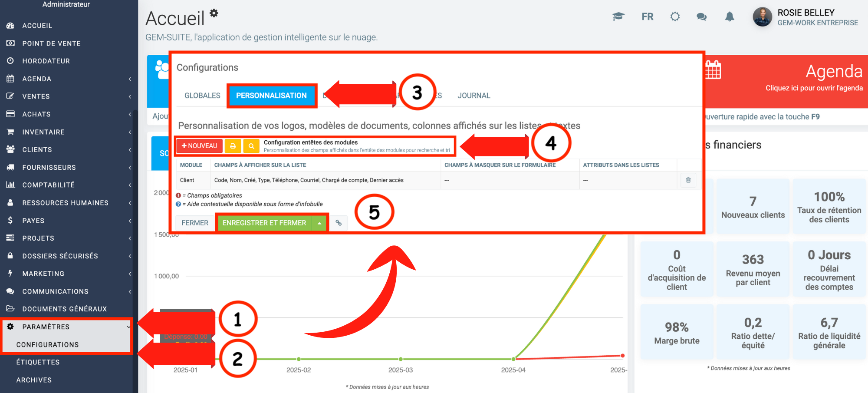Image resolution: width=868 pixels, height=393 pixels.
Task: Open the Enregistrer et Fermer dropdown arrow
Action: [319, 223]
